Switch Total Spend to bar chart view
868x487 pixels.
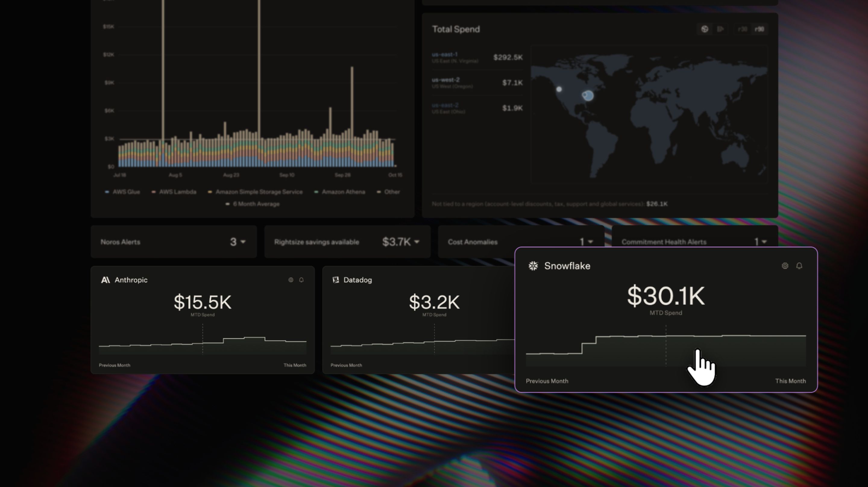[x=720, y=29]
